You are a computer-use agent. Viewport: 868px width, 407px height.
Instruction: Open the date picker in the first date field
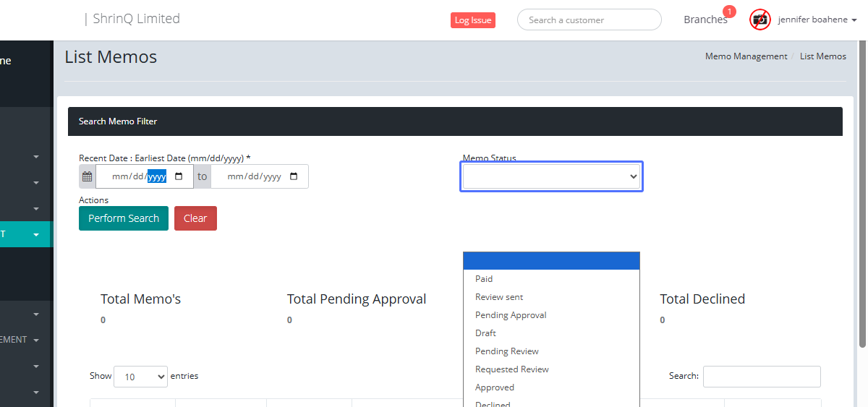pos(179,176)
